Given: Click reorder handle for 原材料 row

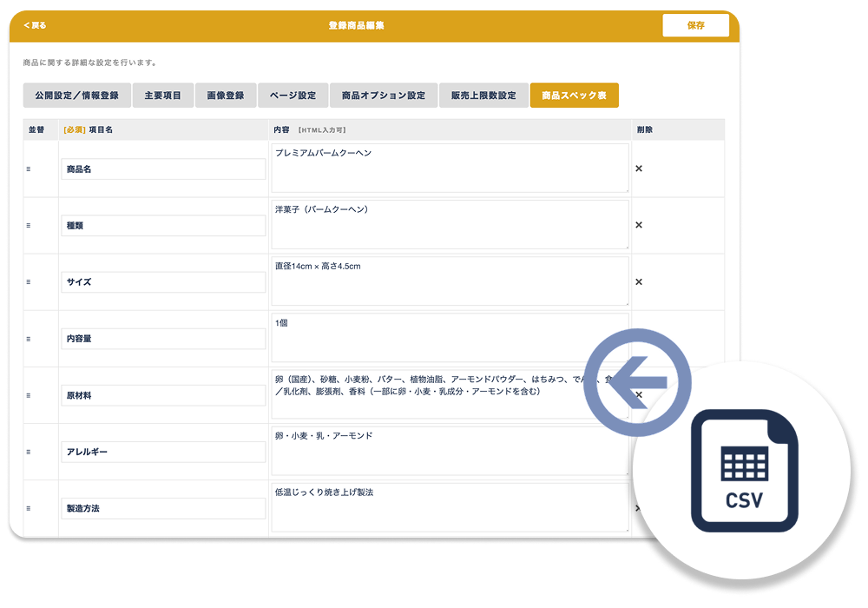Looking at the screenshot, I should (x=29, y=395).
